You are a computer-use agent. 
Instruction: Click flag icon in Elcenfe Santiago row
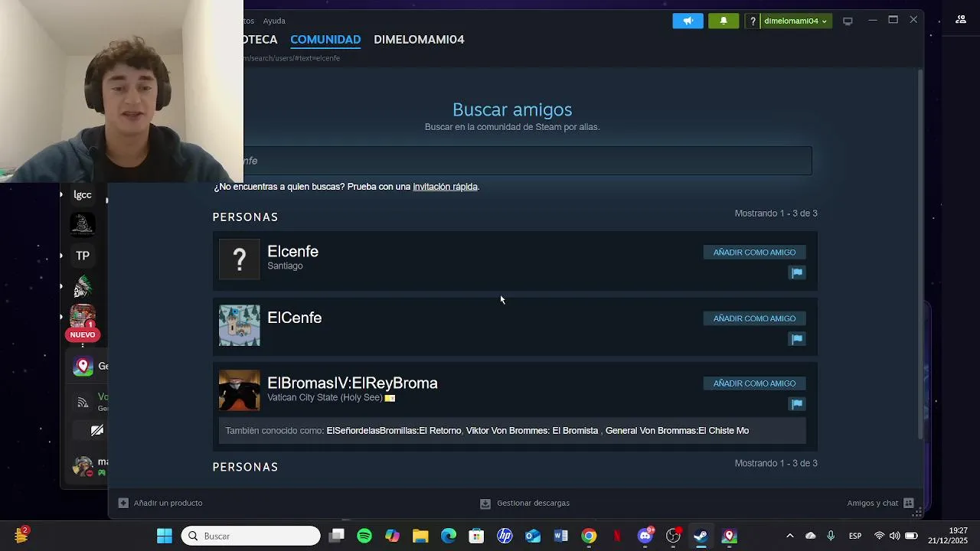[797, 272]
